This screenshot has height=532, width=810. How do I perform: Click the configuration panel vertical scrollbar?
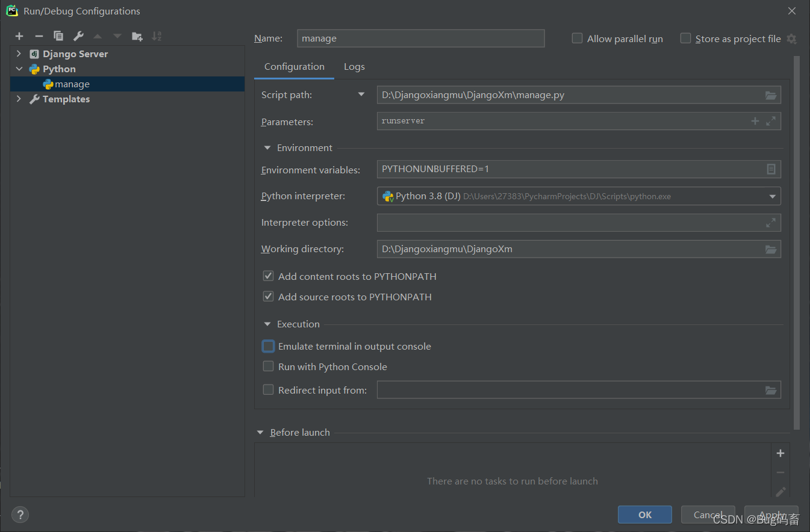(797, 243)
